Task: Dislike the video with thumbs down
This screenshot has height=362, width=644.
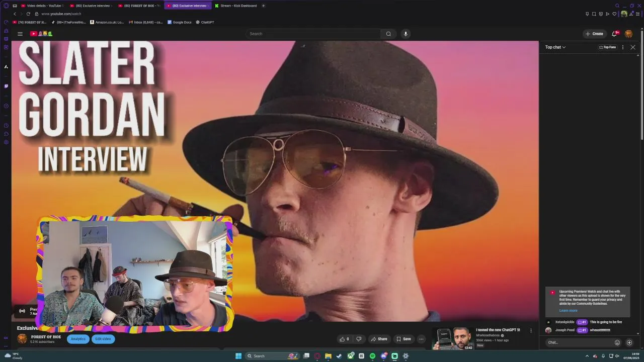Action: pyautogui.click(x=359, y=339)
